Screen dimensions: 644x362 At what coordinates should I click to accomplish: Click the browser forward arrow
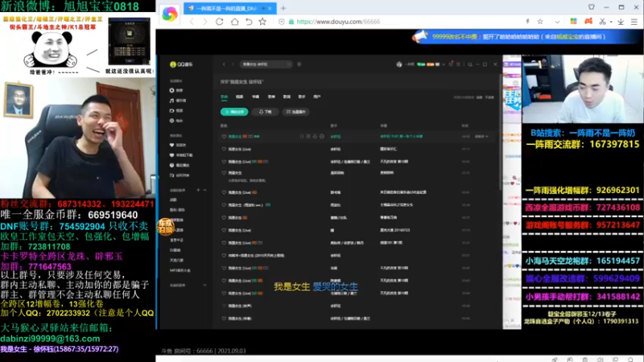pyautogui.click(x=205, y=22)
